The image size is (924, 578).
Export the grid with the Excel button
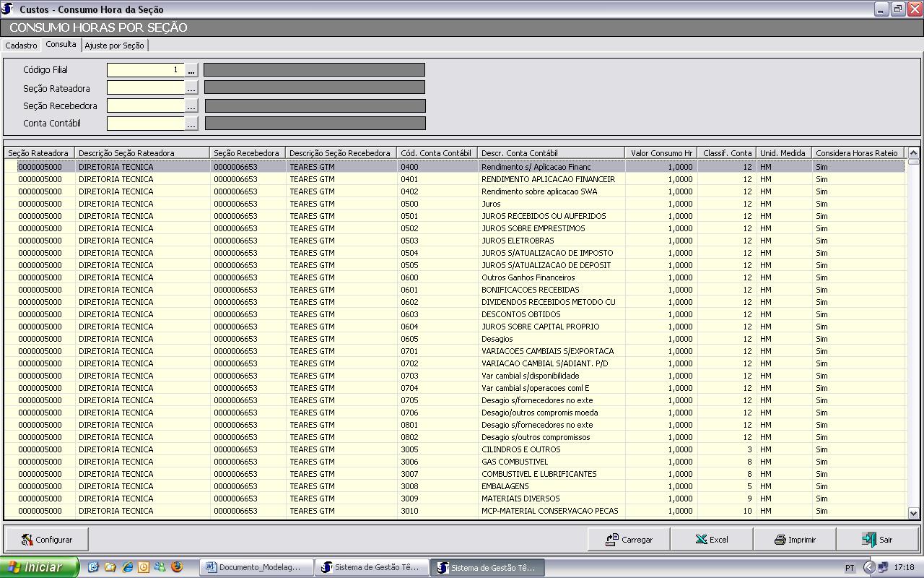(x=712, y=540)
